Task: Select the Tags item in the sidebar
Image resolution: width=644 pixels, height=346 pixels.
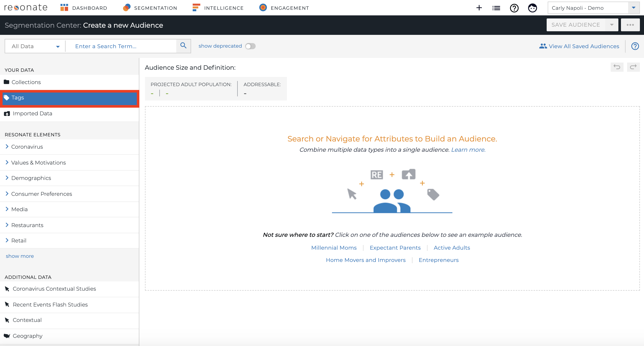Action: (69, 99)
